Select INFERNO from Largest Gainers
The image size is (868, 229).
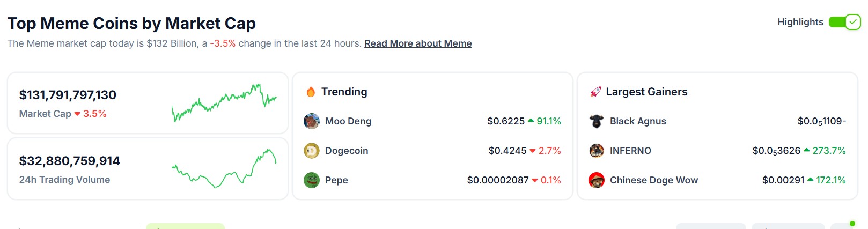[630, 151]
